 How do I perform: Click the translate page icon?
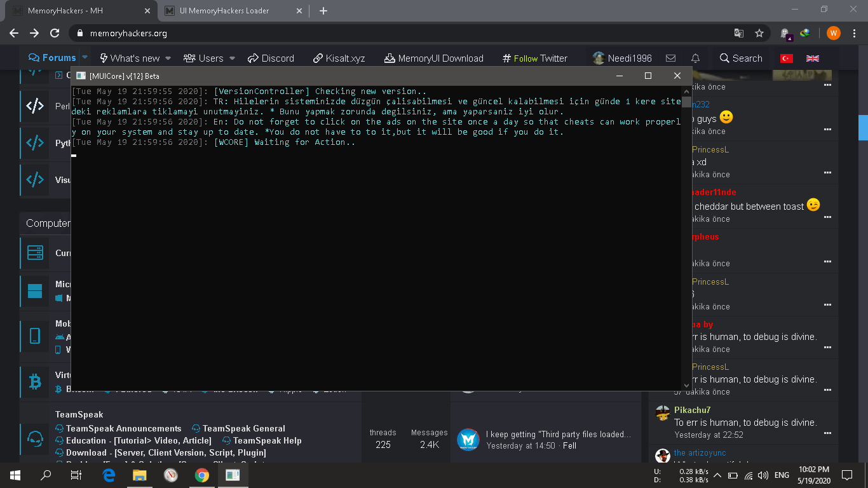(x=738, y=33)
